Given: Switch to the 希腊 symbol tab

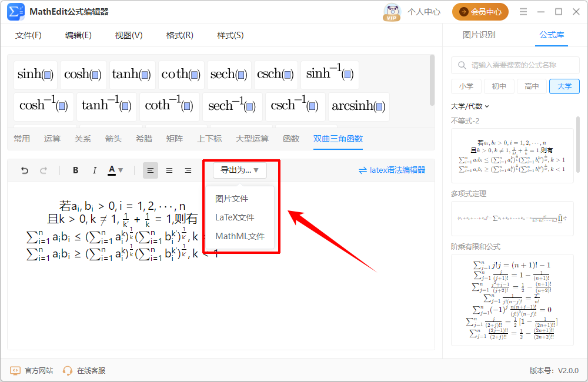Looking at the screenshot, I should [x=144, y=139].
